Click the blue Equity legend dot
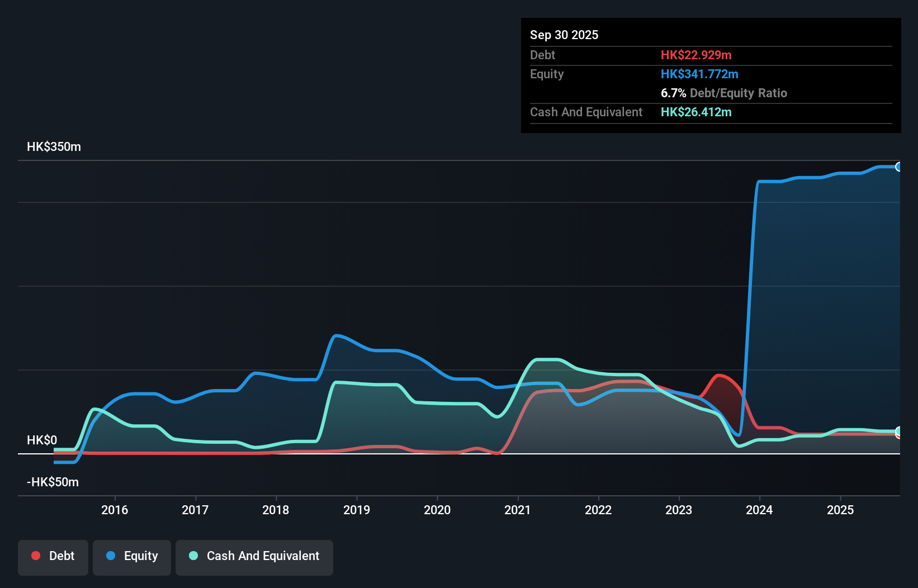The width and height of the screenshot is (918, 588). (x=111, y=556)
